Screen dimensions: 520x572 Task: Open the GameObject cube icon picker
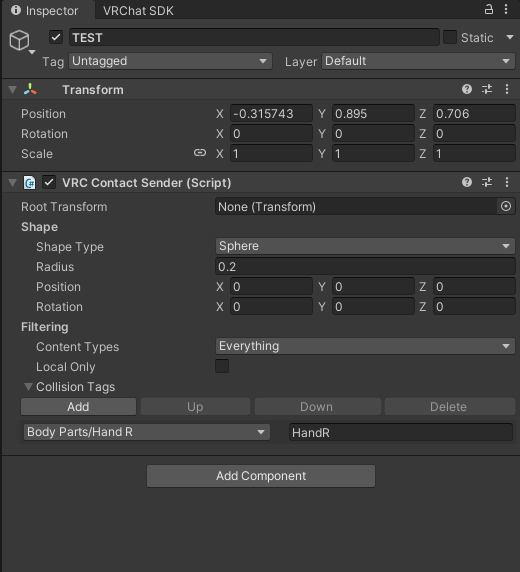pyautogui.click(x=20, y=40)
